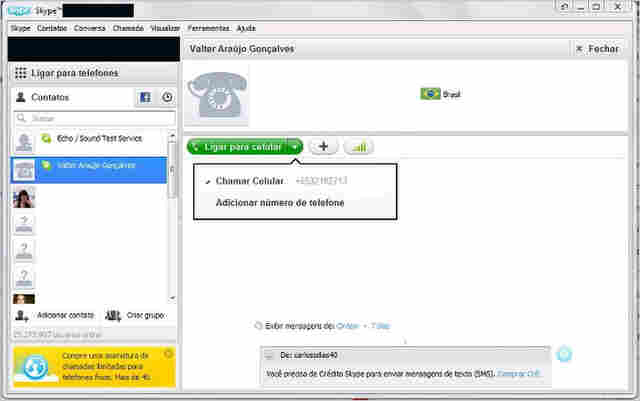Click the restore-down icon left of minimize
Viewport: 640px width, 401px height.
[x=564, y=6]
